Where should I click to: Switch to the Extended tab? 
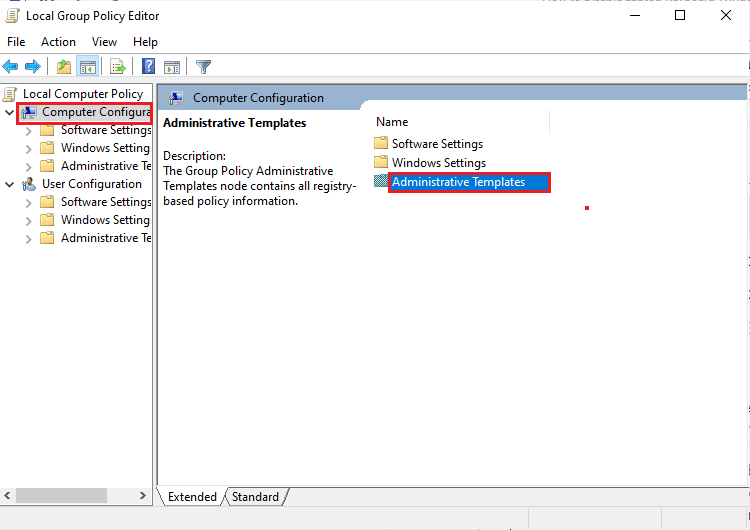(192, 497)
